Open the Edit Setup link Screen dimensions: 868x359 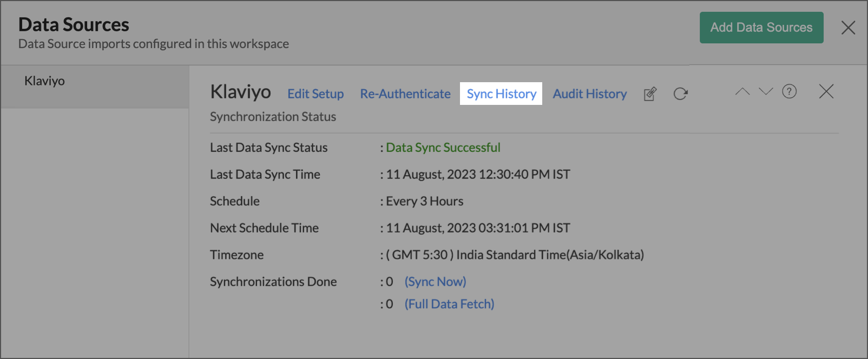click(315, 94)
